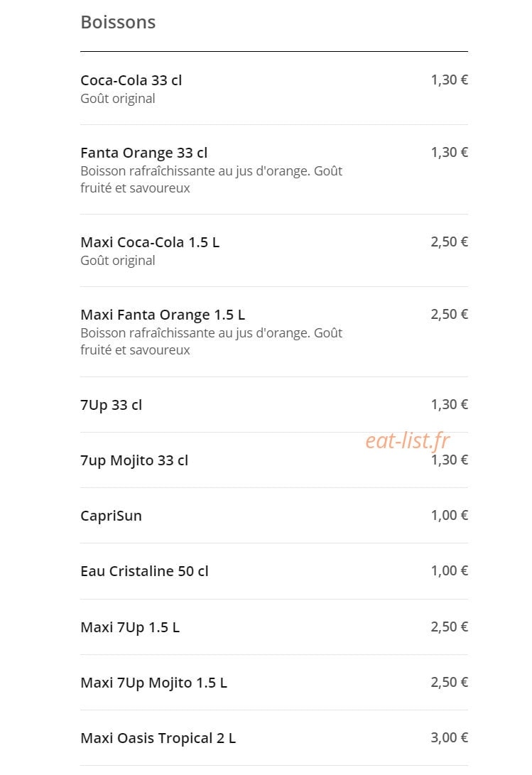
Task: Click the 1,30 € price of Coca-Cola
Action: click(450, 80)
